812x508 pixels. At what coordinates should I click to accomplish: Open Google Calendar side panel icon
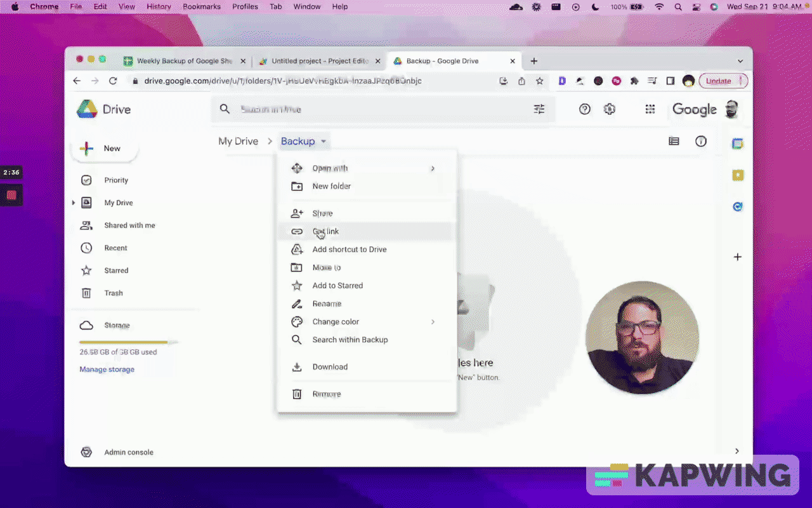tap(738, 144)
